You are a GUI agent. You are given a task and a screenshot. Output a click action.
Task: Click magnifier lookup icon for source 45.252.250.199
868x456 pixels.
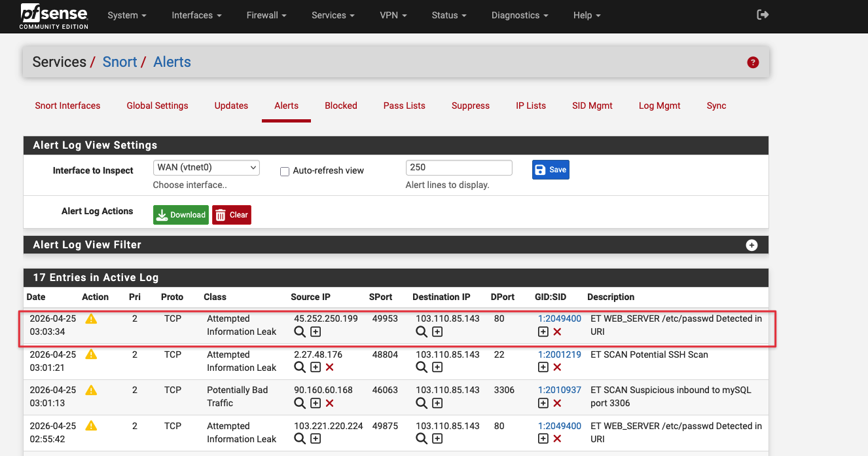tap(300, 332)
